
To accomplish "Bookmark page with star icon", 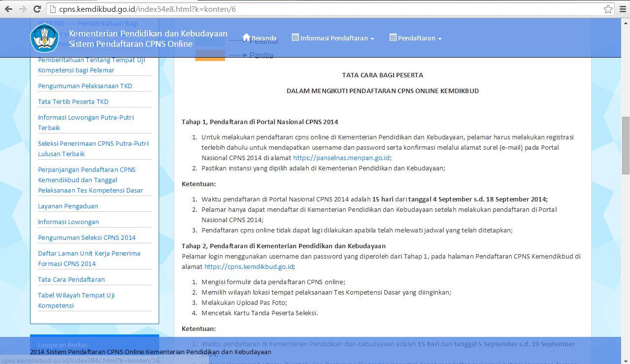I will (x=608, y=9).
